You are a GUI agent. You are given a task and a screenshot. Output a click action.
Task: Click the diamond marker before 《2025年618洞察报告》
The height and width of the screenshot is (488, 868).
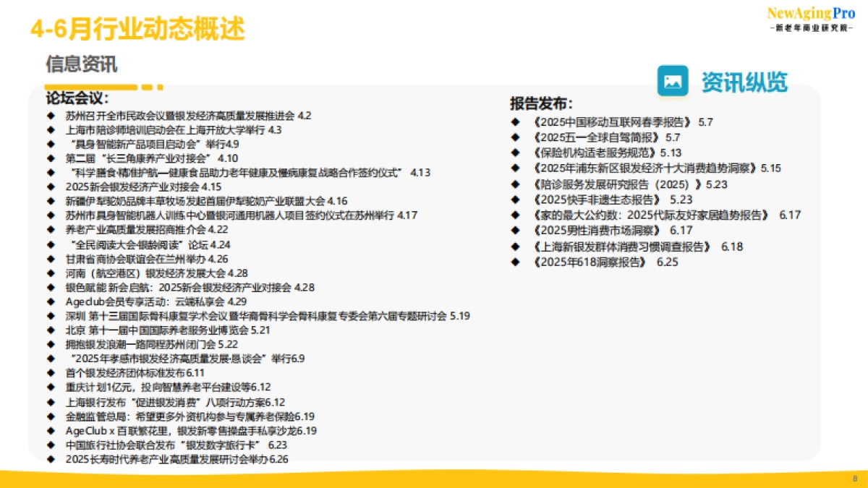[x=516, y=262]
